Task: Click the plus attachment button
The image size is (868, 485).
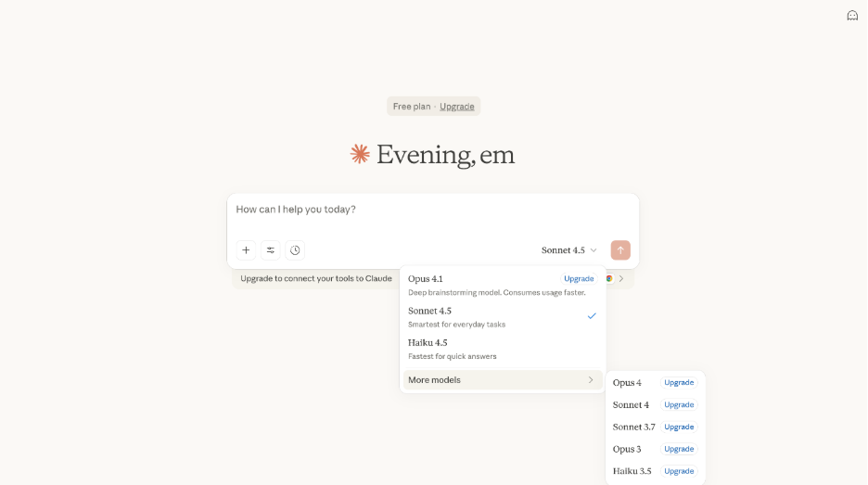Action: (246, 250)
